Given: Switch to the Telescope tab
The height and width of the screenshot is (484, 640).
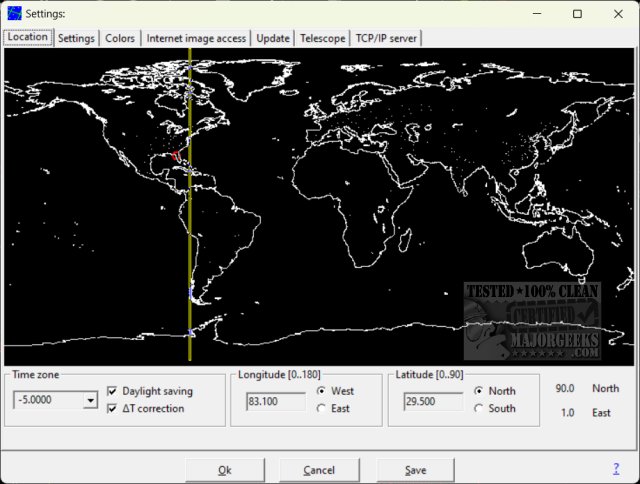Looking at the screenshot, I should 322,38.
